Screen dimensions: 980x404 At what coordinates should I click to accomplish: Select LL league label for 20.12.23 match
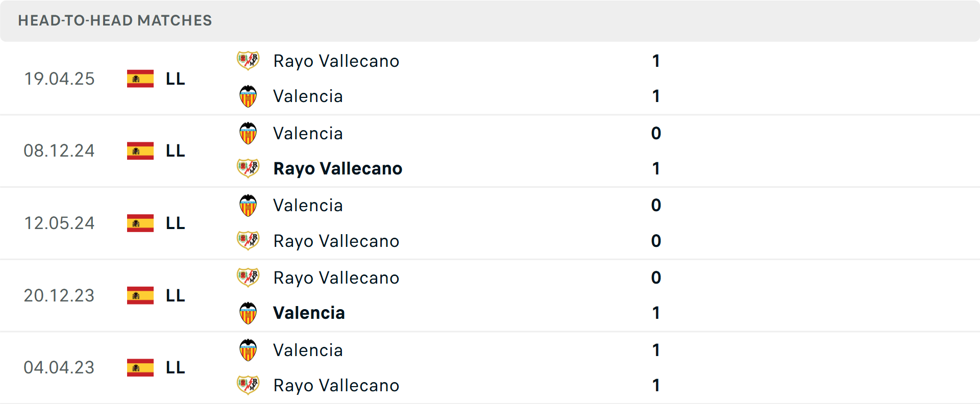(x=175, y=295)
